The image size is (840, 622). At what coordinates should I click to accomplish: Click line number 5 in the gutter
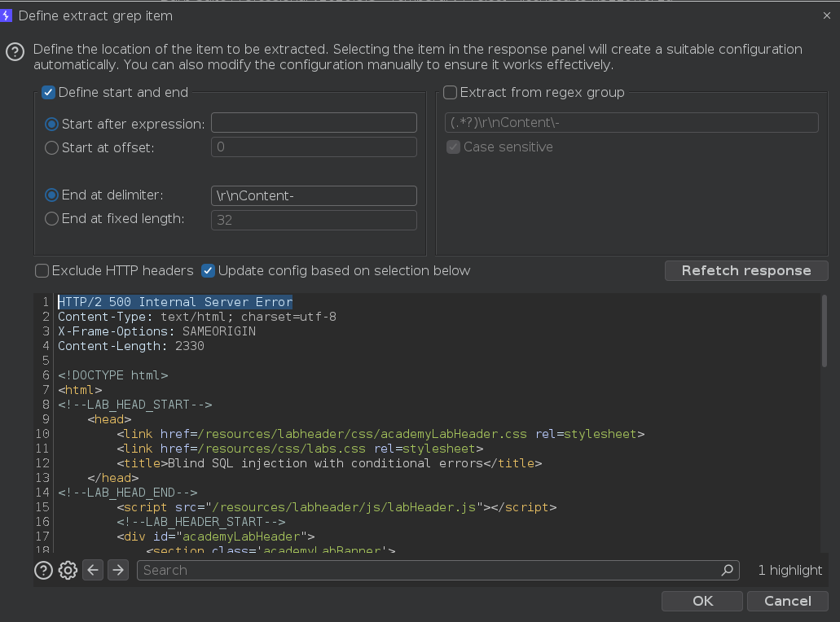point(46,361)
